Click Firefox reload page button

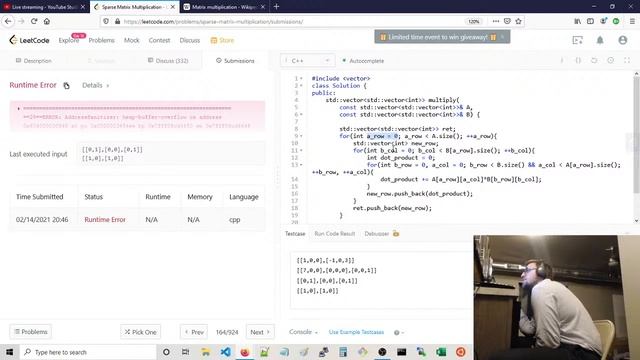tap(34, 21)
